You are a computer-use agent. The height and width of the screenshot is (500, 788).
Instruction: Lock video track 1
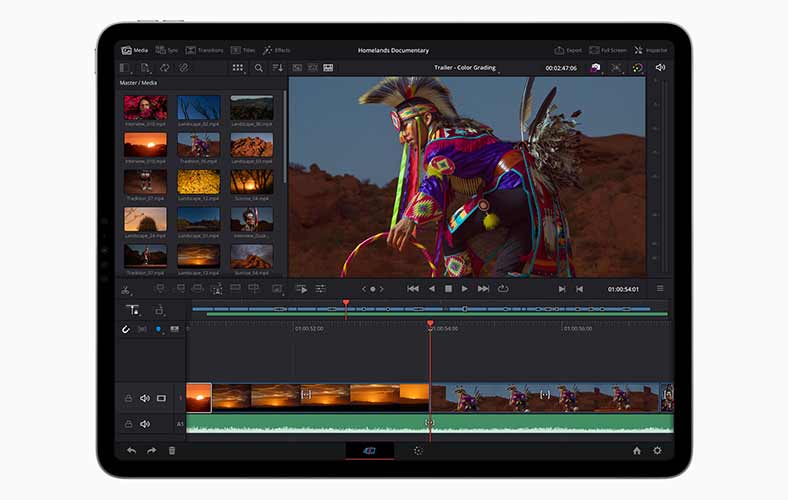(x=128, y=398)
